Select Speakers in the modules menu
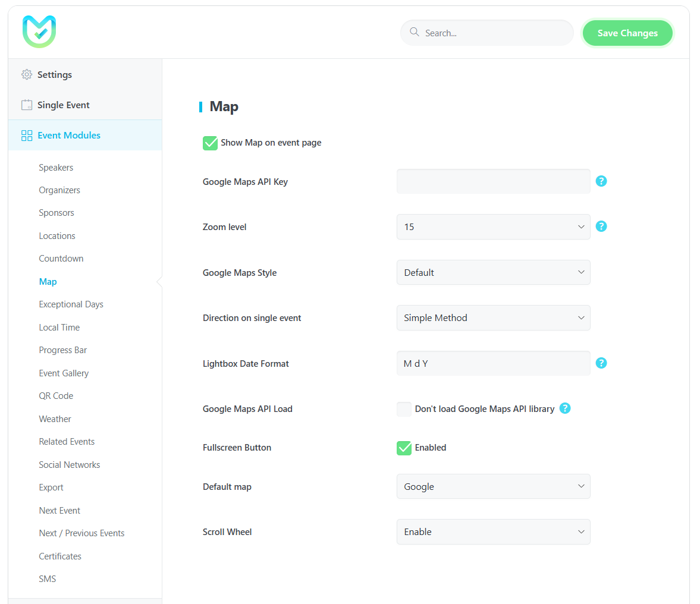The width and height of the screenshot is (700, 604). coord(56,168)
